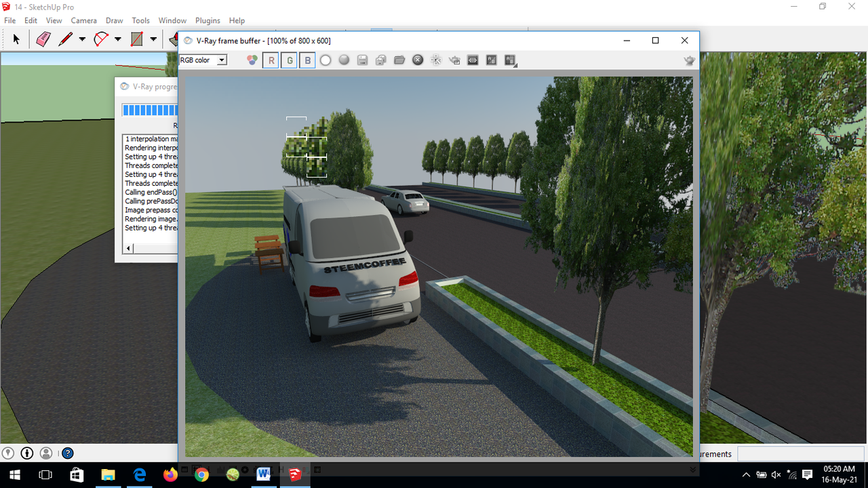The height and width of the screenshot is (488, 868).
Task: Click 'Calling endPass()' log line
Action: tap(151, 192)
